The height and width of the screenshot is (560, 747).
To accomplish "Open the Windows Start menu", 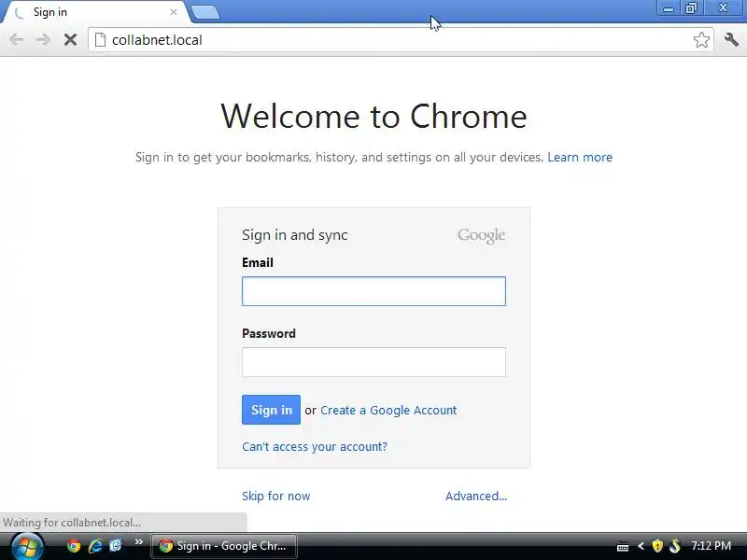I will pos(27,547).
